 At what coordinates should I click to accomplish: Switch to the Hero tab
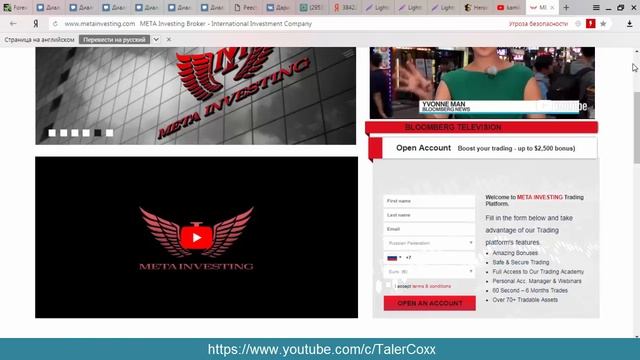point(476,7)
